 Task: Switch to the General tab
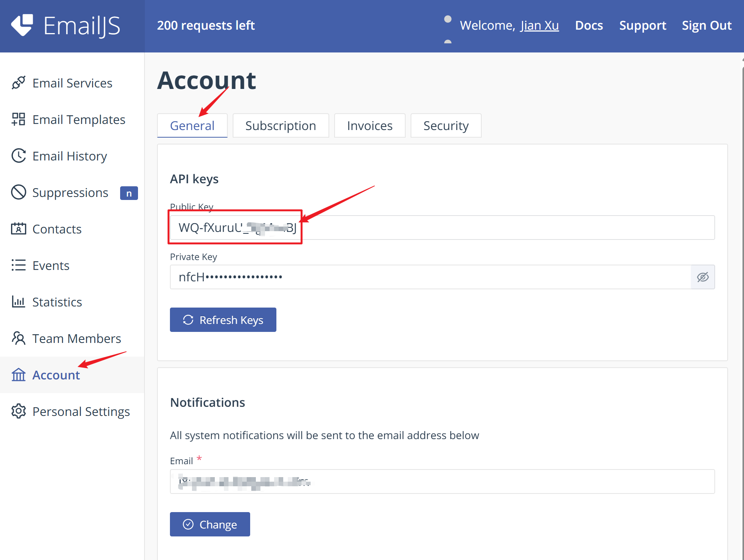192,125
